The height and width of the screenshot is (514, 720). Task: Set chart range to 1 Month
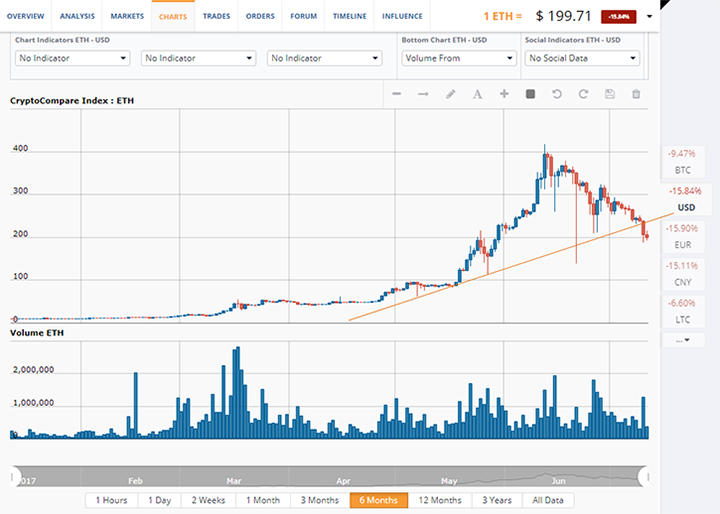(262, 500)
